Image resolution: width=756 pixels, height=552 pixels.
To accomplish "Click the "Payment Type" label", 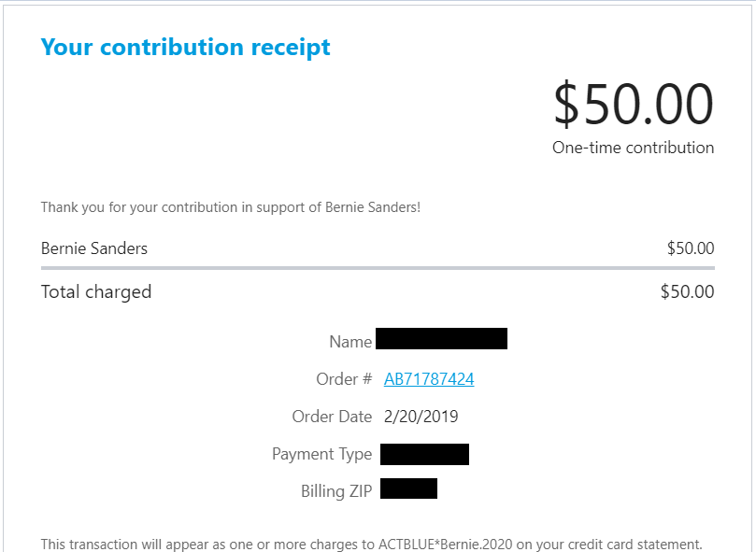I will [321, 454].
